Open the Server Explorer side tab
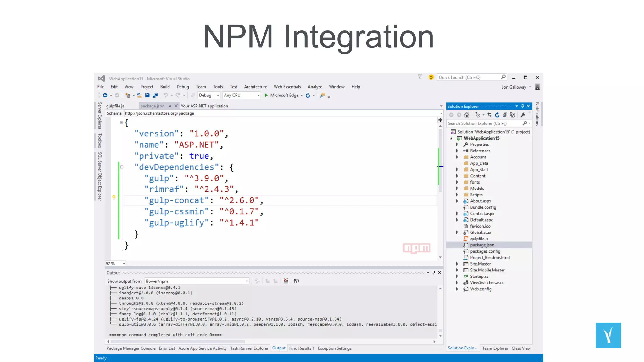This screenshot has height=362, width=644. (100, 115)
